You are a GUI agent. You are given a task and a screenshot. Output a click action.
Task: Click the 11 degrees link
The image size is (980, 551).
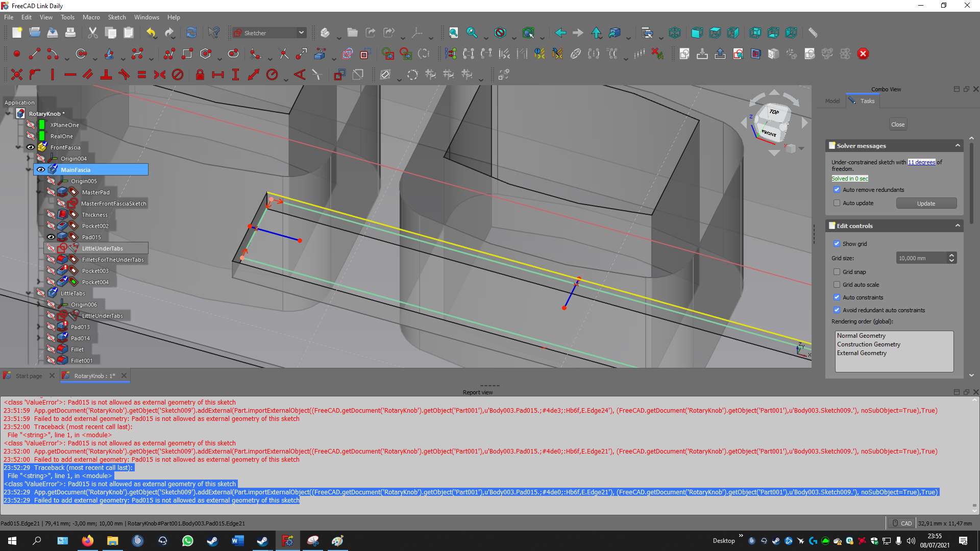922,162
